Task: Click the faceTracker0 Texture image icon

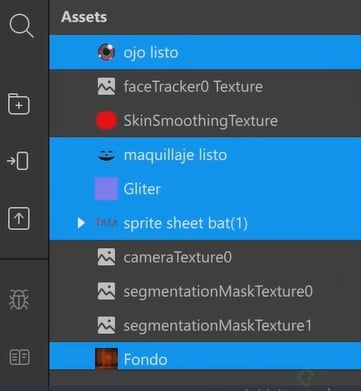Action: point(106,87)
